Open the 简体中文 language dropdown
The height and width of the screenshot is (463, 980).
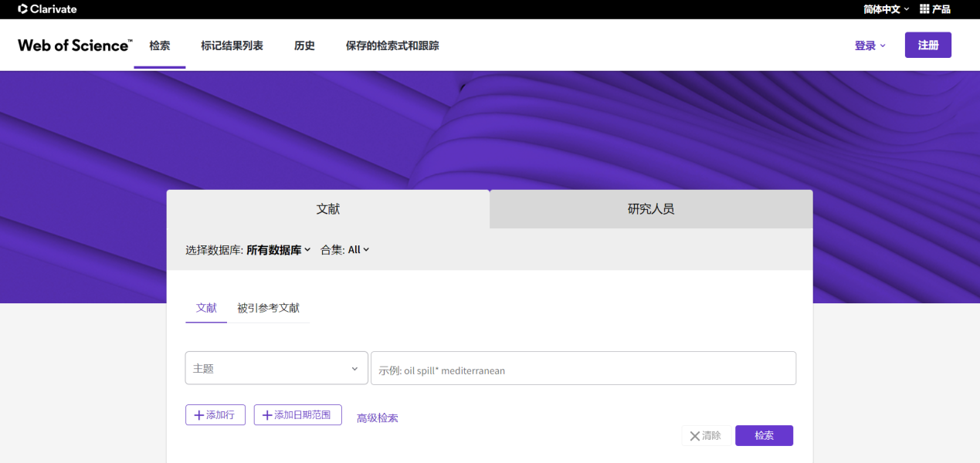coord(886,8)
